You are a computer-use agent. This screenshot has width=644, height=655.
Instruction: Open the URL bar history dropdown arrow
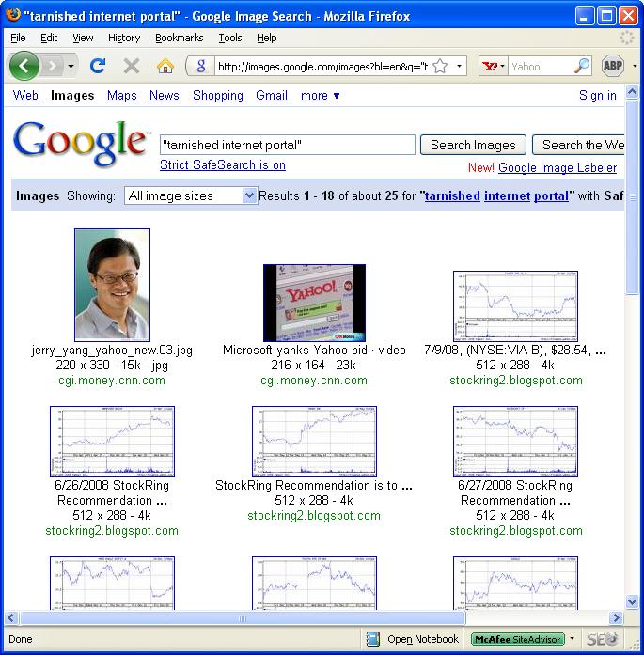click(x=459, y=66)
